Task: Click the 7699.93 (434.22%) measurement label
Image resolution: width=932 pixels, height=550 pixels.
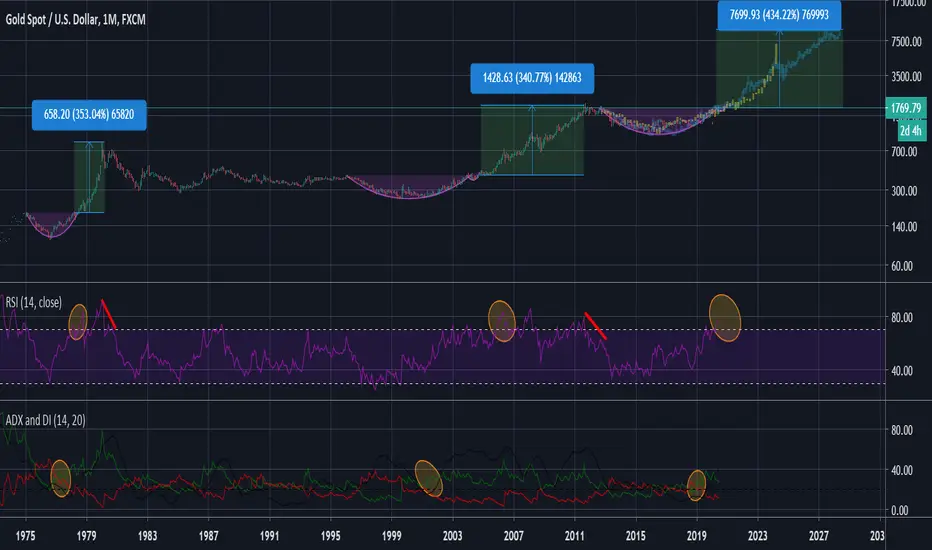Action: pyautogui.click(x=779, y=15)
